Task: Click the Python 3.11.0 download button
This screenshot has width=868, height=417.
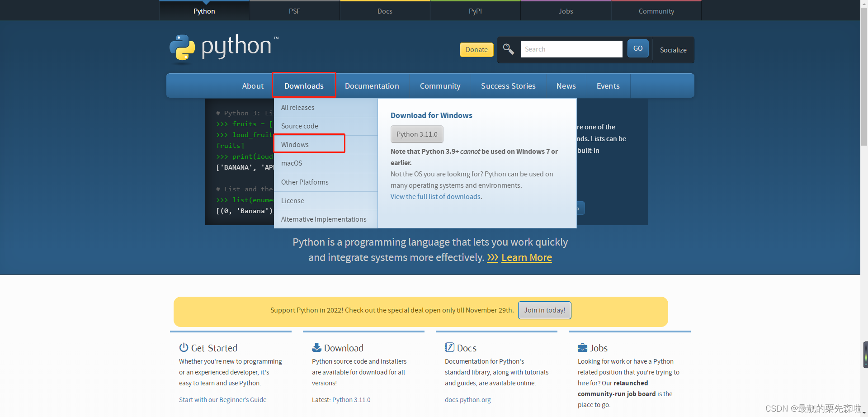Action: [417, 134]
